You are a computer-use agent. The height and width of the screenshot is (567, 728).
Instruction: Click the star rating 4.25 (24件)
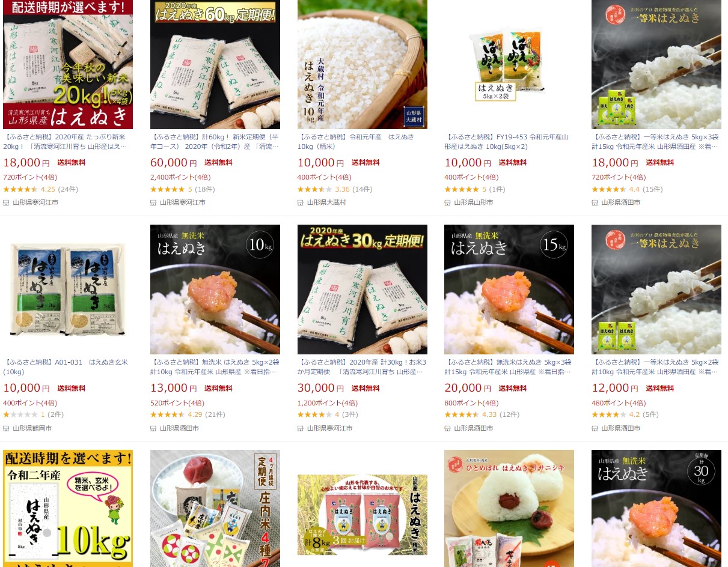coord(40,189)
